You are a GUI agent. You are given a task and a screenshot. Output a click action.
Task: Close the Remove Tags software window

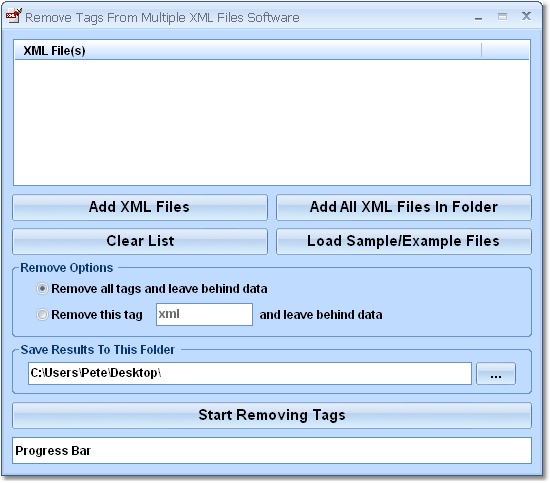tap(526, 16)
